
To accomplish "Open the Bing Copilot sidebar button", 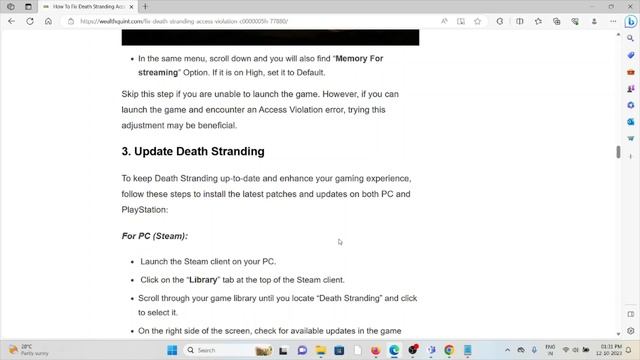I will click(x=631, y=21).
